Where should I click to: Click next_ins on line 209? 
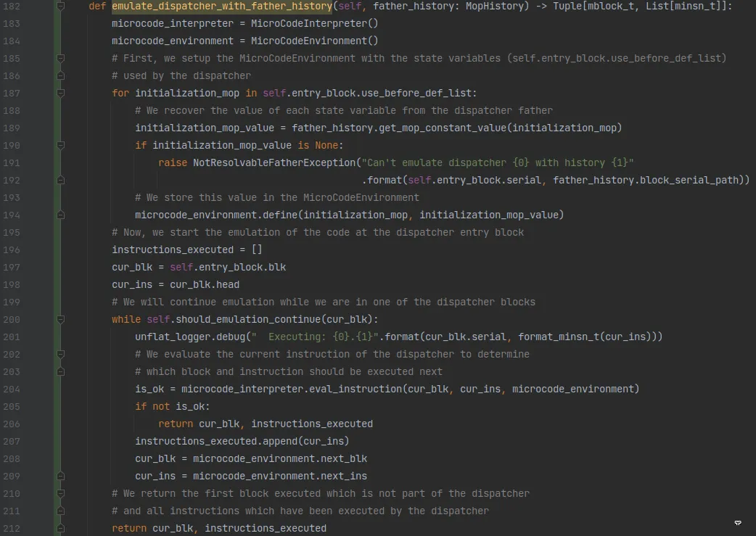[344, 477]
